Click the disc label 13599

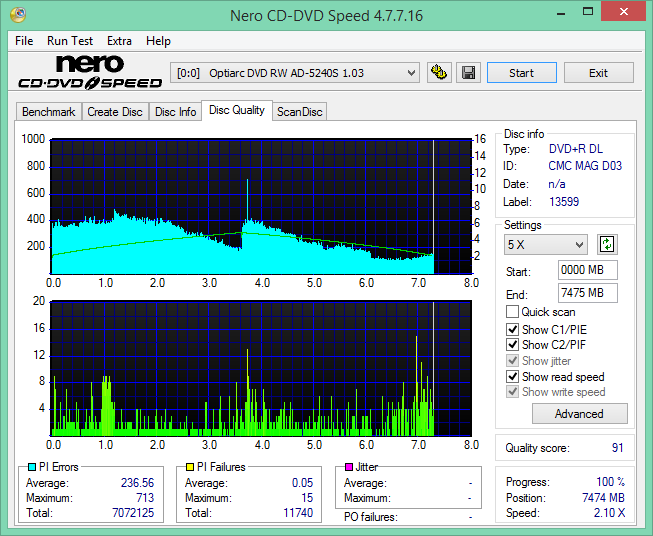pyautogui.click(x=564, y=202)
